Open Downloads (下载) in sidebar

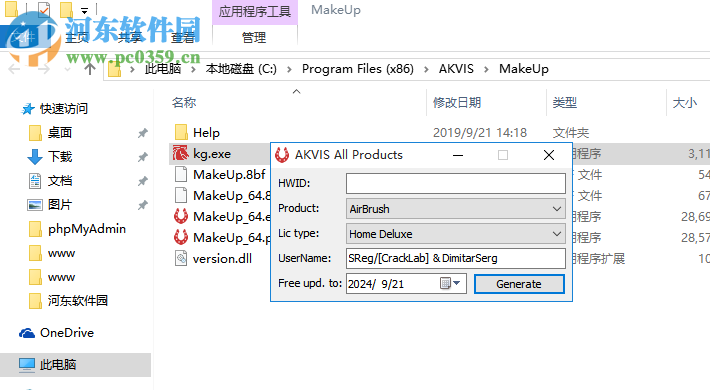point(60,157)
